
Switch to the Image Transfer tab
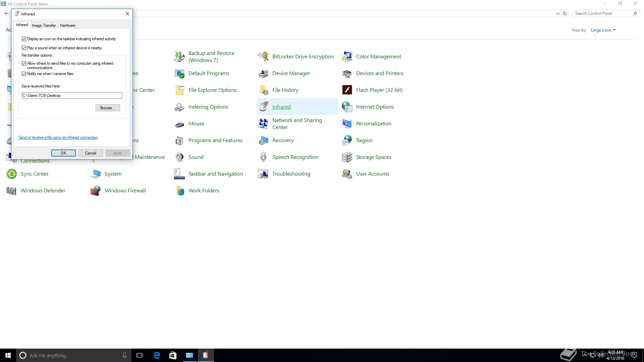(44, 25)
